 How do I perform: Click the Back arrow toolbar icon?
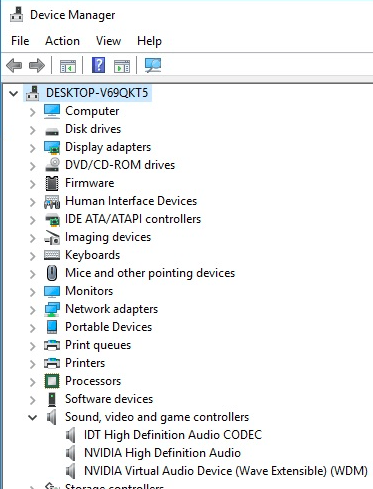click(14, 65)
